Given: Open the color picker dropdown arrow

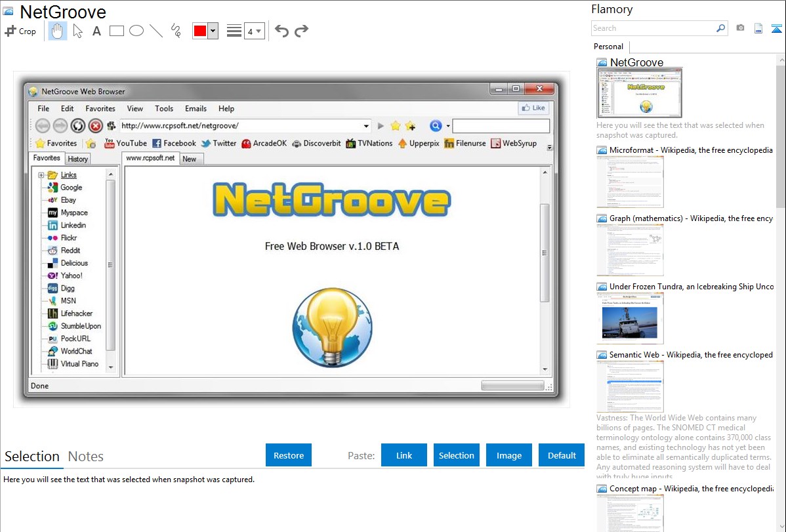Looking at the screenshot, I should pos(213,31).
